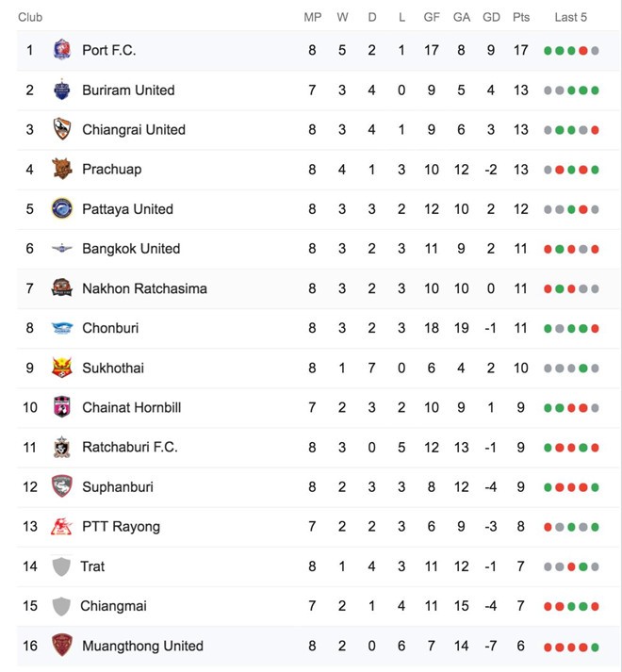Screen dimensions: 622x672
Task: Click the red loss dot for Port F.C.
Action: coord(583,51)
